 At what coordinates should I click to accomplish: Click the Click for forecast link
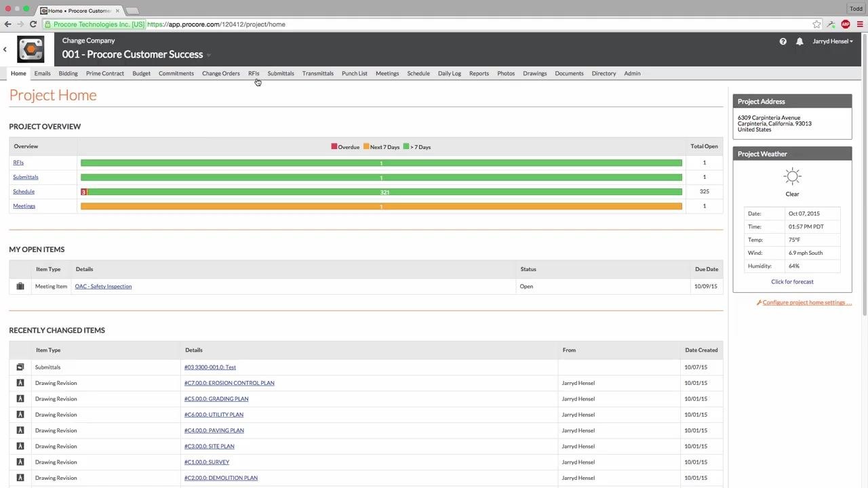(792, 282)
